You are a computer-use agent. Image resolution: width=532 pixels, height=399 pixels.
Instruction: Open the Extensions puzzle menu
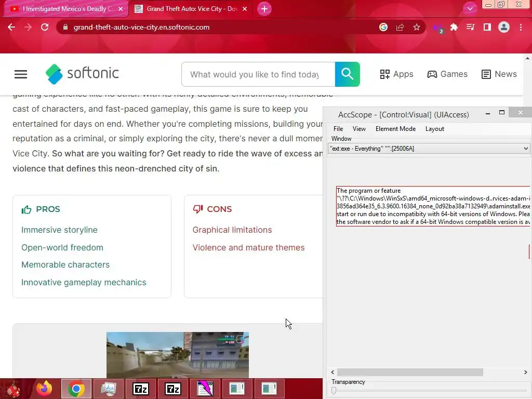pos(454,27)
